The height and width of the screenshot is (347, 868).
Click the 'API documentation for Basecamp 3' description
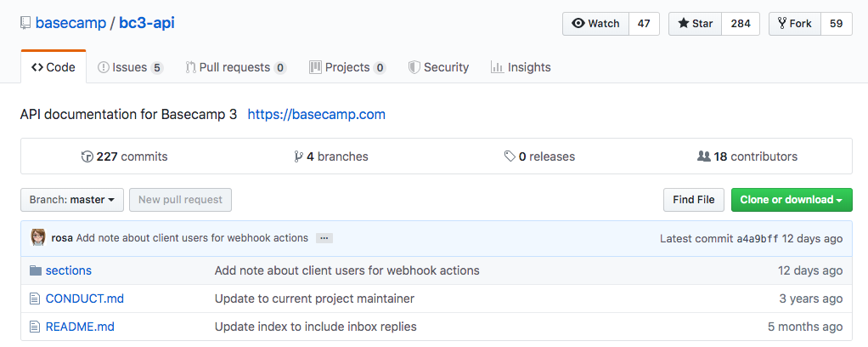click(x=128, y=115)
